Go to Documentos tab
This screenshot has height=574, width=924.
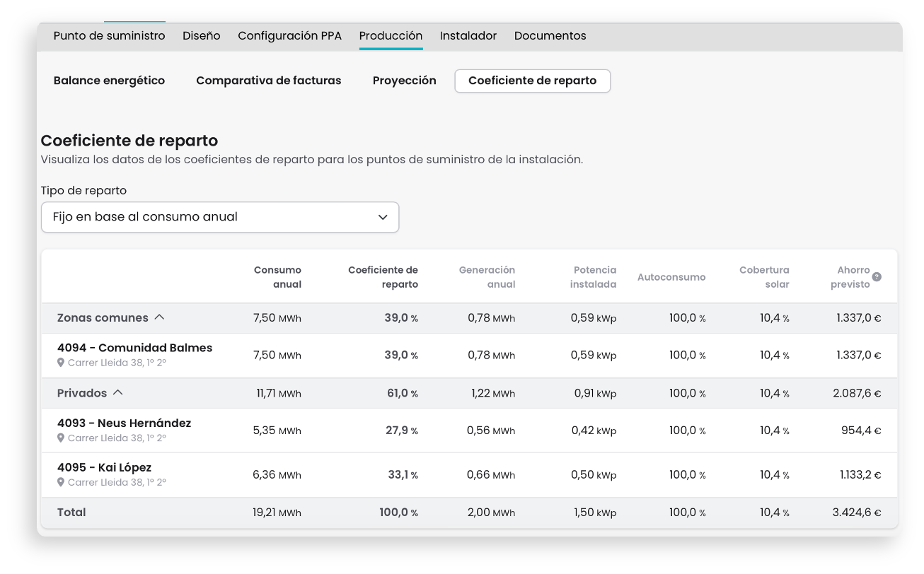tap(550, 35)
